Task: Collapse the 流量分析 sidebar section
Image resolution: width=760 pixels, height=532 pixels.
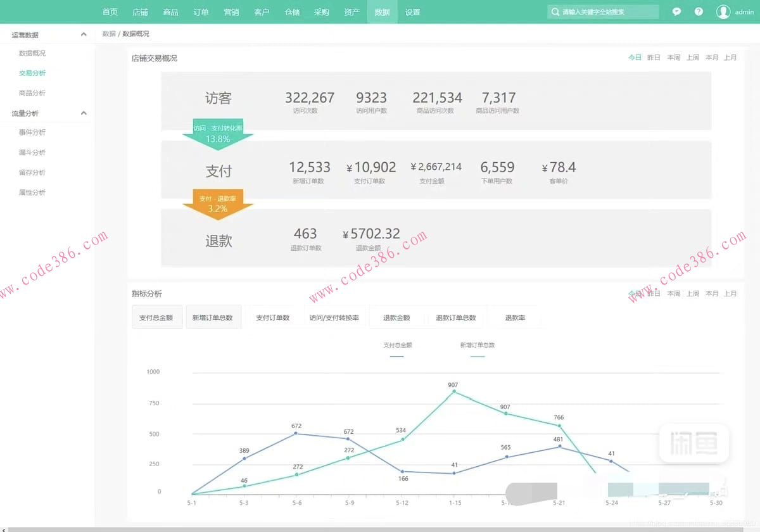Action: (x=84, y=113)
